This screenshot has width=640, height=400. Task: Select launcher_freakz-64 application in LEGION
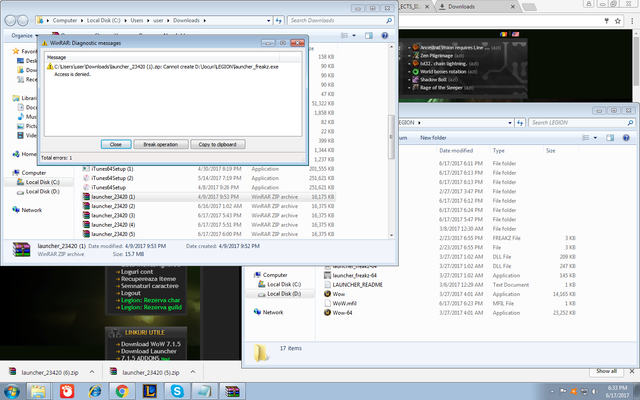pyautogui.click(x=450, y=276)
